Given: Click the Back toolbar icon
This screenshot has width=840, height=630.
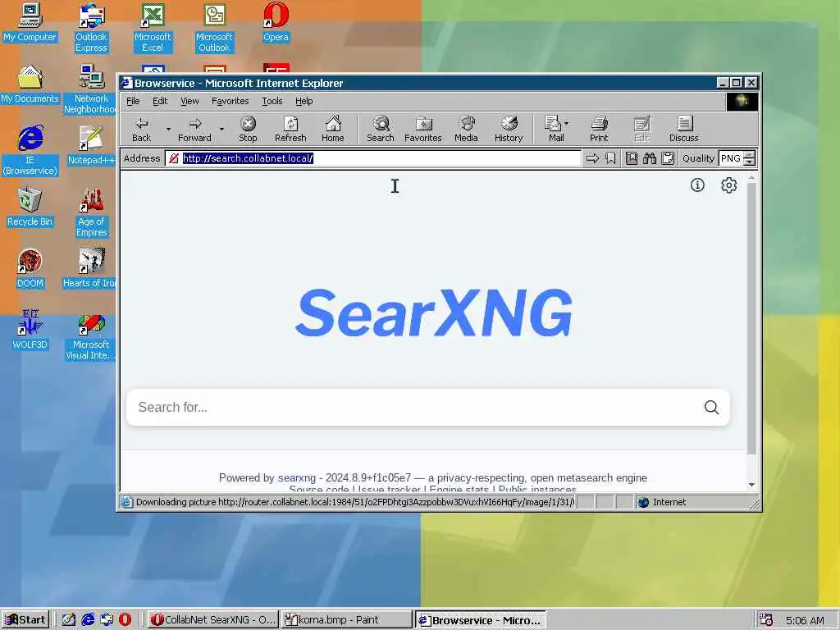Looking at the screenshot, I should point(141,130).
